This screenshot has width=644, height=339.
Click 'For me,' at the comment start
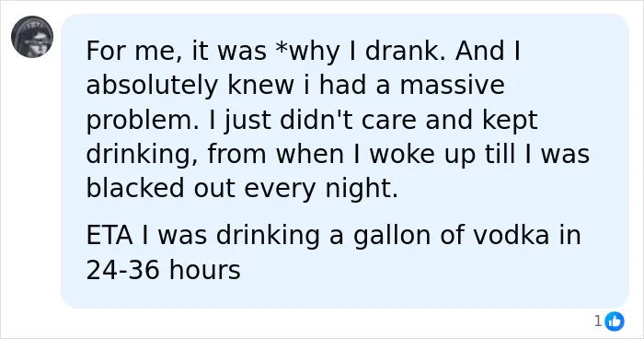click(134, 52)
